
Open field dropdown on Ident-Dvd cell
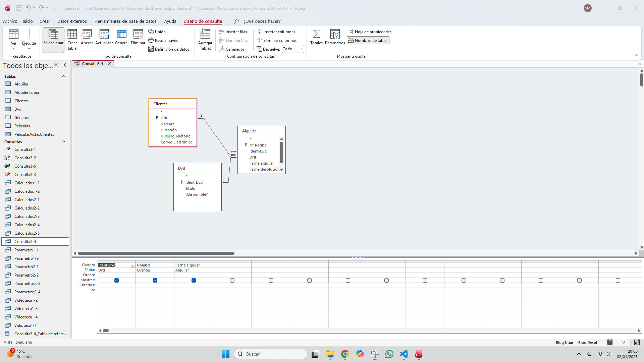(132, 265)
